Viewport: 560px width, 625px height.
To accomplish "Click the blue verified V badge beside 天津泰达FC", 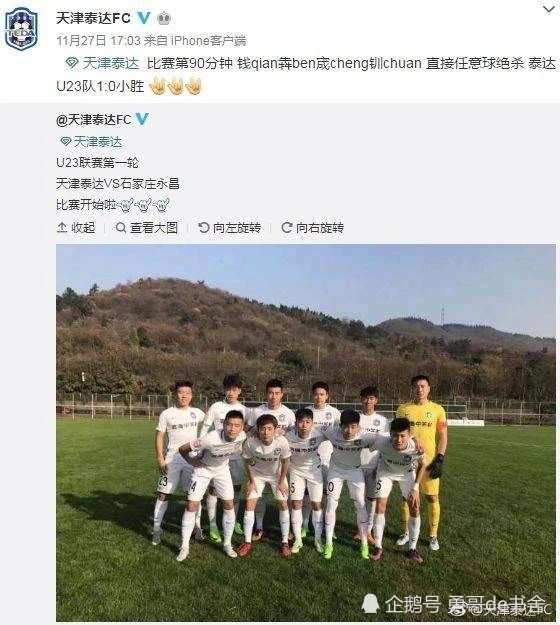I will [x=143, y=18].
